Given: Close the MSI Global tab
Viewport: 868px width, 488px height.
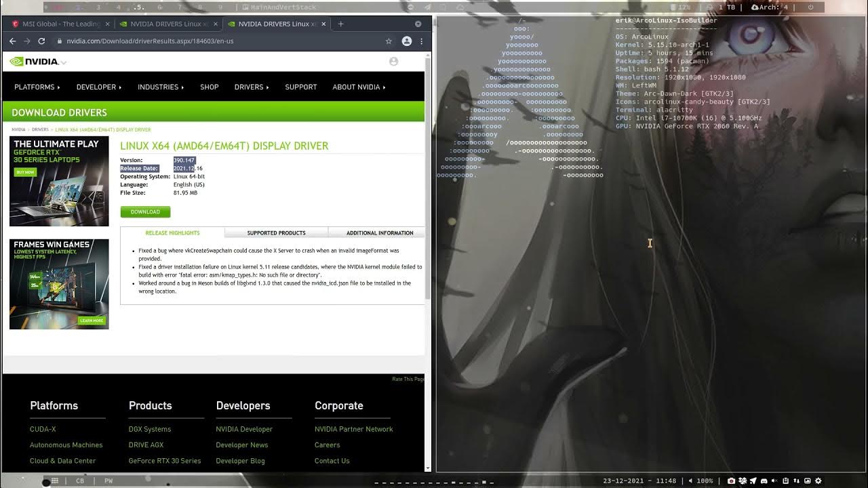Looking at the screenshot, I should pos(107,24).
